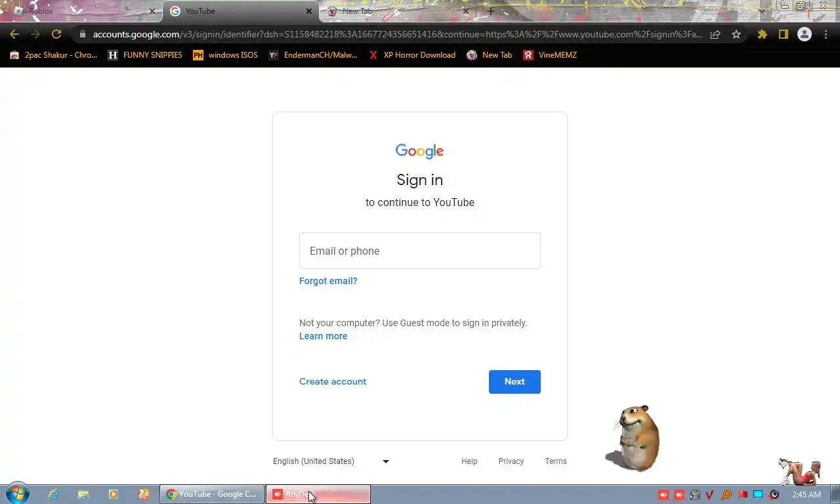Open the XP Horror Download bookmark
The width and height of the screenshot is (840, 504).
pyautogui.click(x=412, y=55)
